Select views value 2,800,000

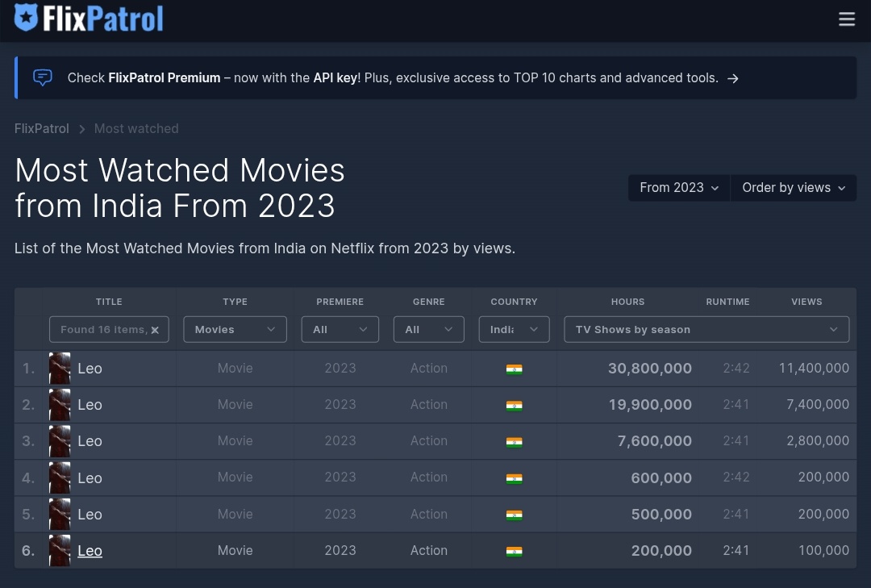coord(818,440)
